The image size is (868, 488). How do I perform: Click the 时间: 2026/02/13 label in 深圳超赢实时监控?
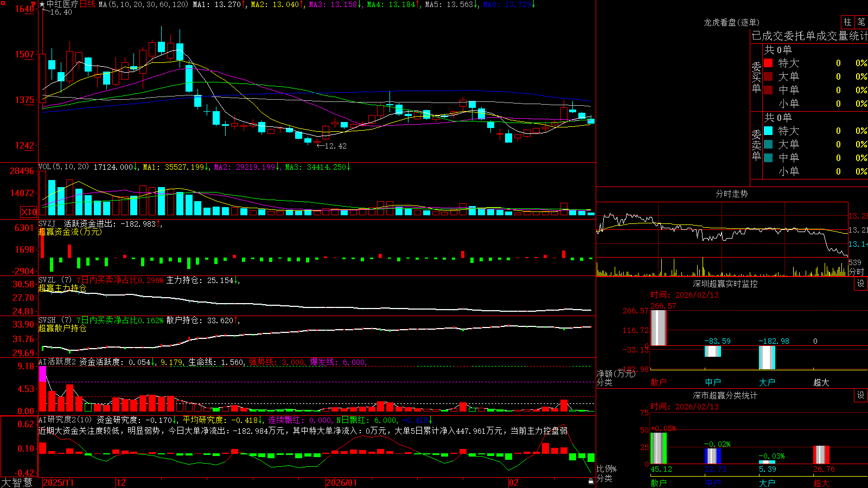click(685, 295)
